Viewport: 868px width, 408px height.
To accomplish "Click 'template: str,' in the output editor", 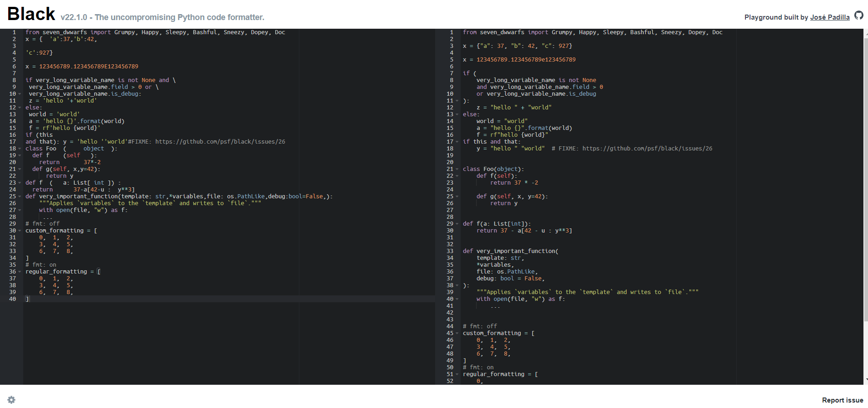I will pyautogui.click(x=500, y=258).
